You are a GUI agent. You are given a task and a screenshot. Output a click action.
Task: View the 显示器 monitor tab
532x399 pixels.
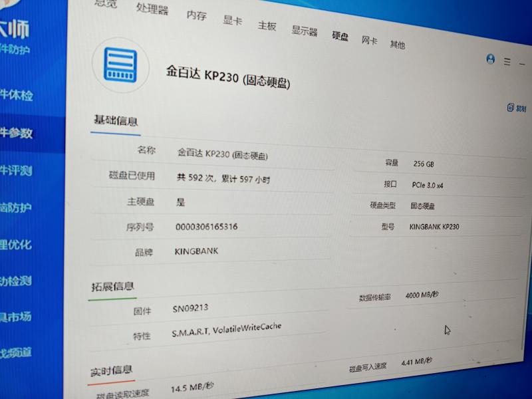[304, 31]
